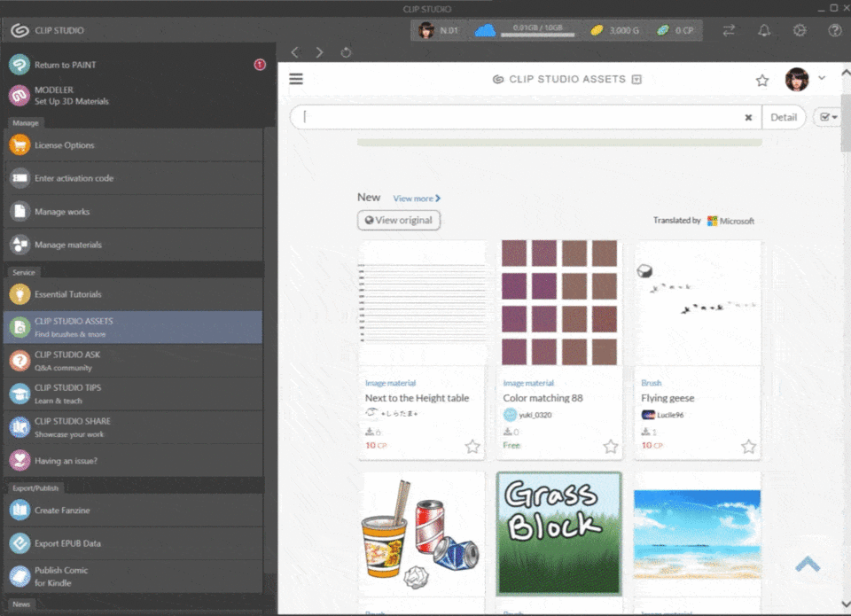Go back with the left arrow
851x616 pixels.
pos(295,52)
